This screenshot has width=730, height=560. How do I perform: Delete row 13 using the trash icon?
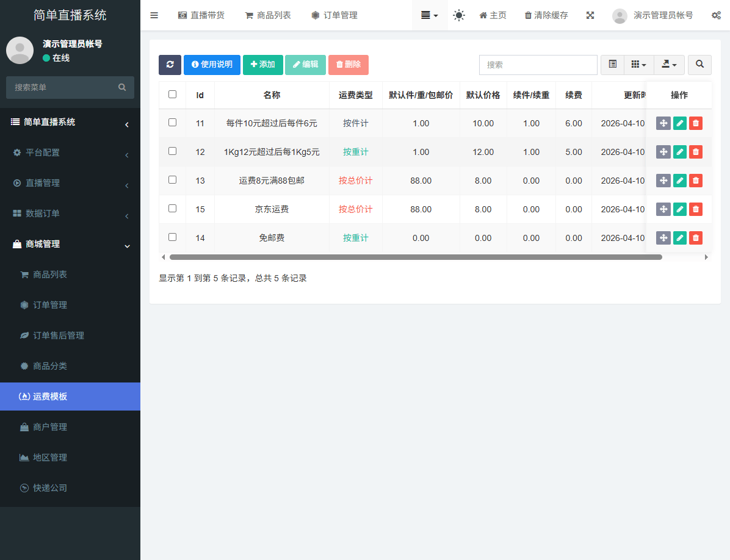pos(696,181)
